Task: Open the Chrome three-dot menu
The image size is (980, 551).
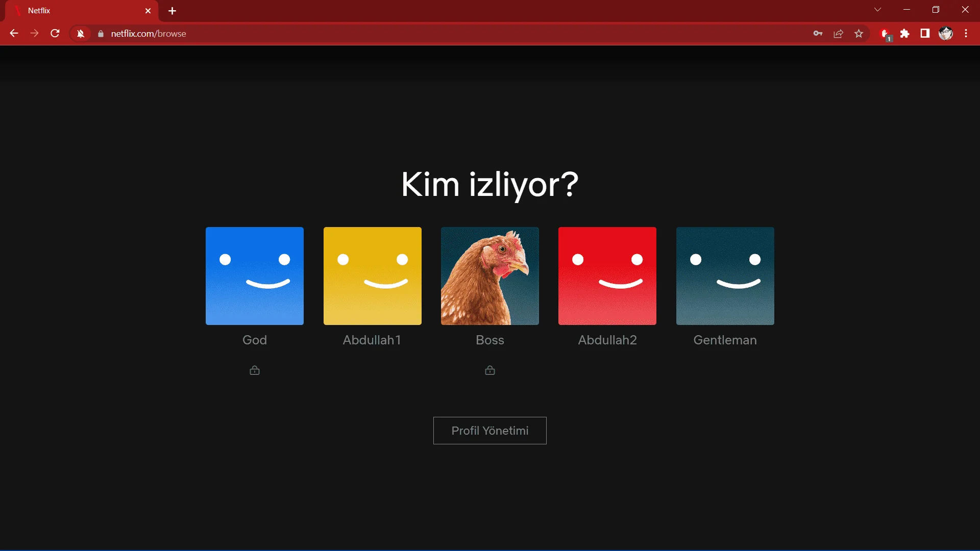Action: tap(966, 34)
